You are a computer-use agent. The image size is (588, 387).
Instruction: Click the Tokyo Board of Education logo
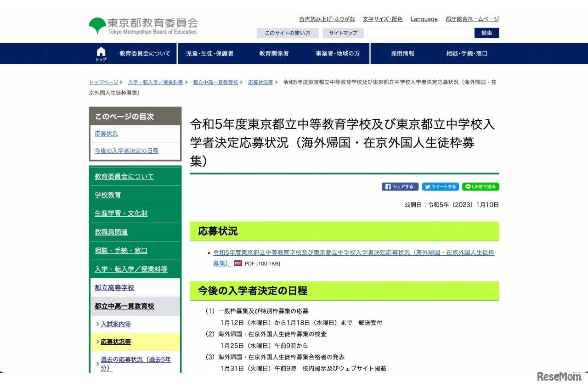pos(143,26)
